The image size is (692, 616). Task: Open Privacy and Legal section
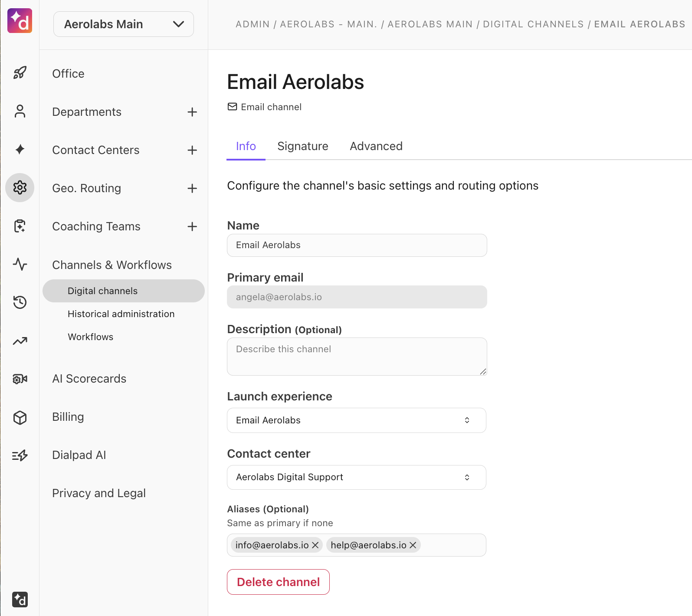pos(99,493)
